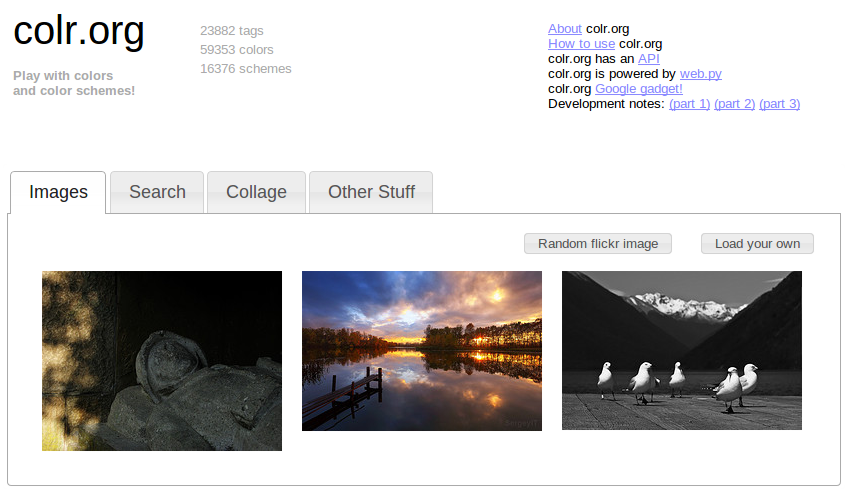Open the About link

click(565, 29)
